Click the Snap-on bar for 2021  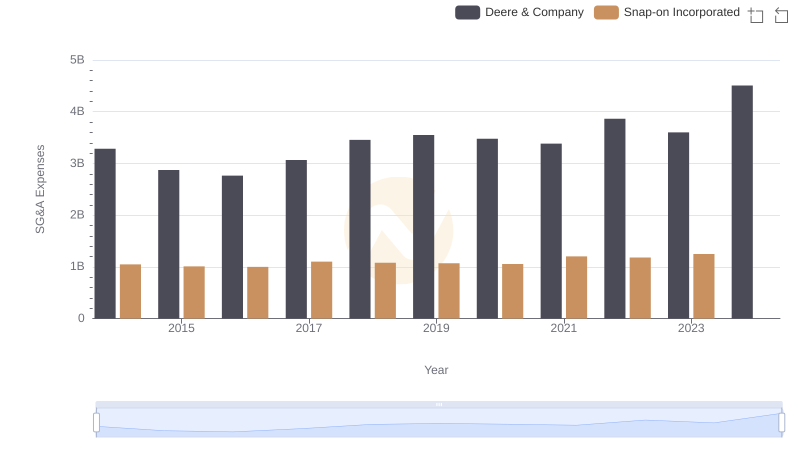(x=577, y=288)
